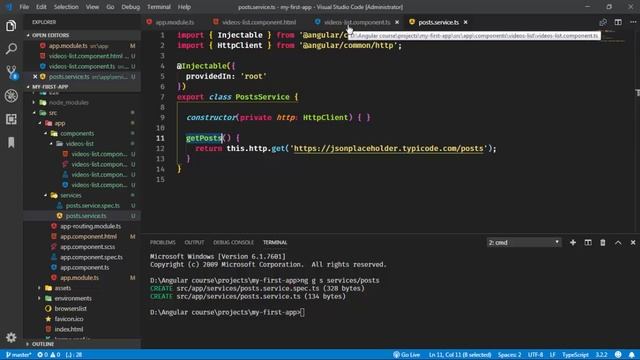
Task: Show the Debug Console panel tab
Action: click(x=233, y=242)
